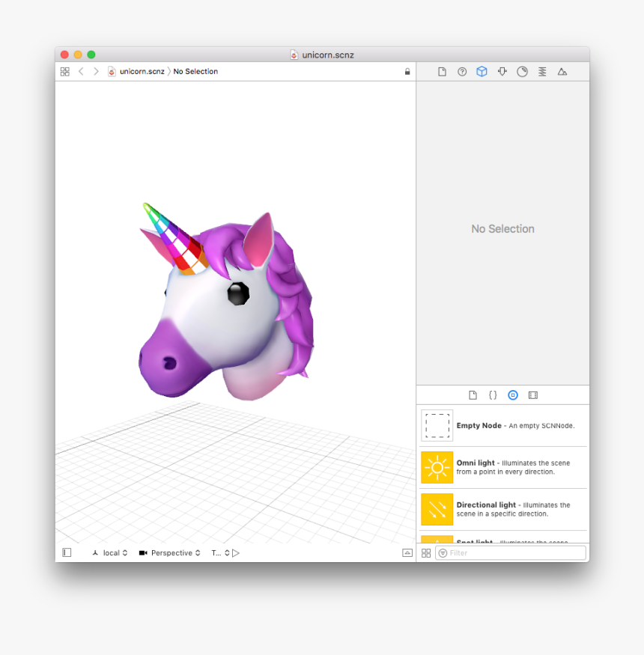The image size is (644, 655).
Task: Select No Selection in the breadcrumb bar
Action: click(195, 71)
